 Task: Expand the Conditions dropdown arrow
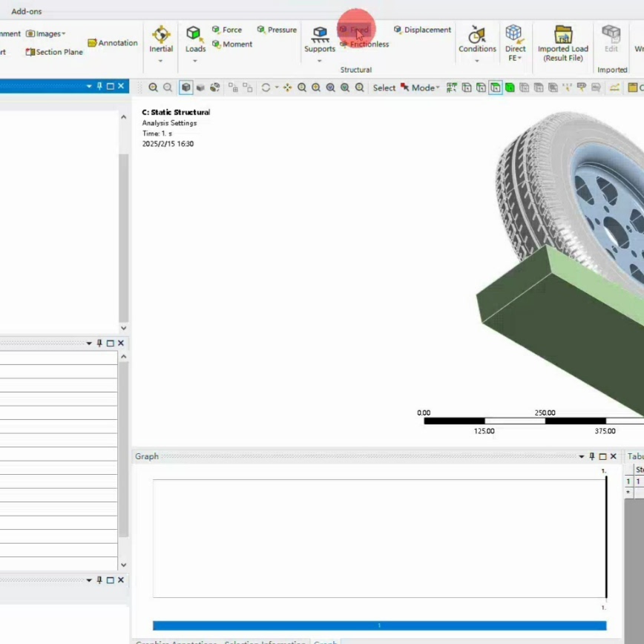point(477,61)
